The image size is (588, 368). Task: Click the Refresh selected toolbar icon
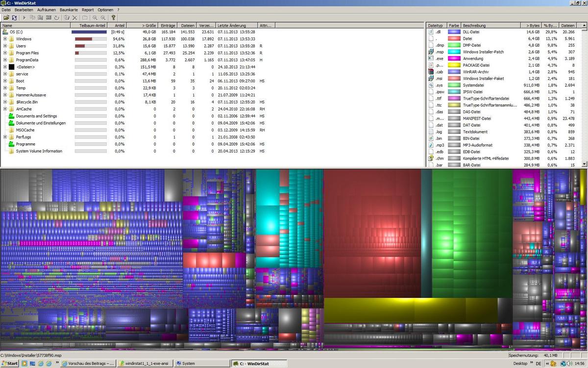tap(57, 18)
